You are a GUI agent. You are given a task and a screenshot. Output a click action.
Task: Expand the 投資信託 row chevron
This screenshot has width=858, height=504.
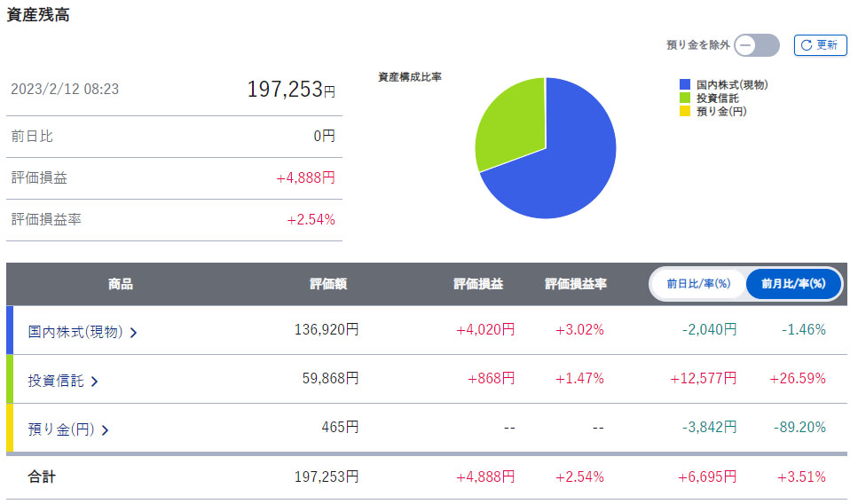click(x=95, y=382)
